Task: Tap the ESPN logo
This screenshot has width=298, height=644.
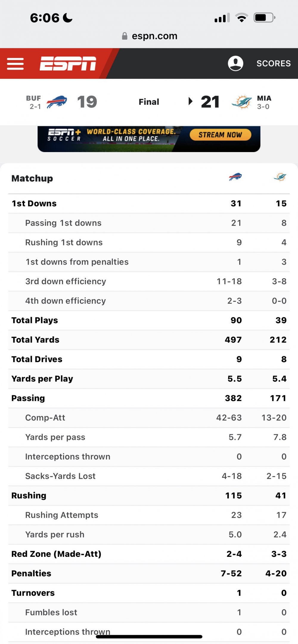Action: pyautogui.click(x=68, y=64)
